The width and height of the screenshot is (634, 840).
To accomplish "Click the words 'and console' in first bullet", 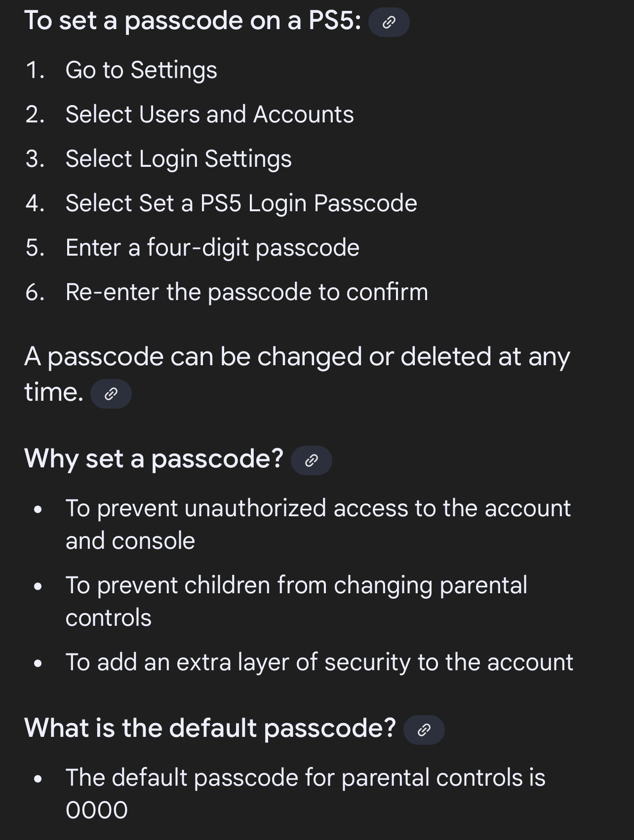I will [x=130, y=540].
